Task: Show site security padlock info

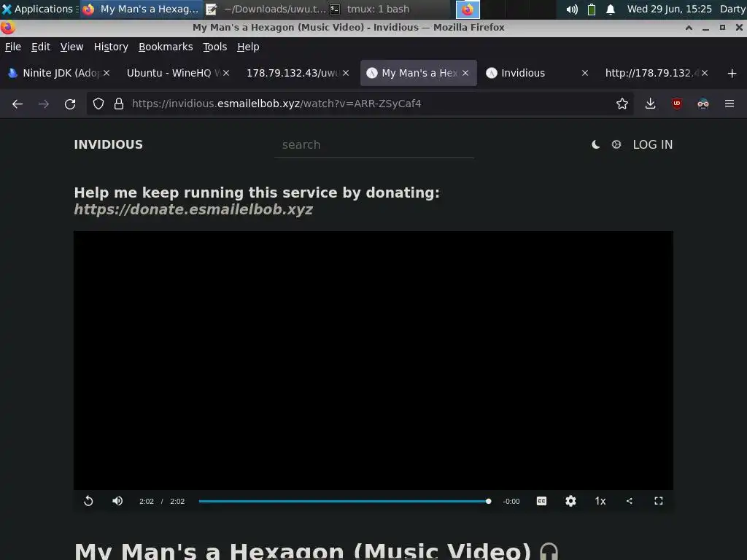Action: (119, 104)
